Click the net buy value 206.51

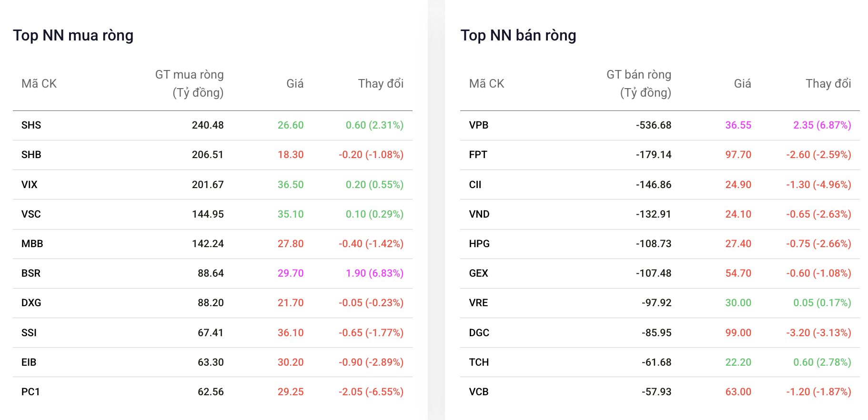click(x=208, y=155)
